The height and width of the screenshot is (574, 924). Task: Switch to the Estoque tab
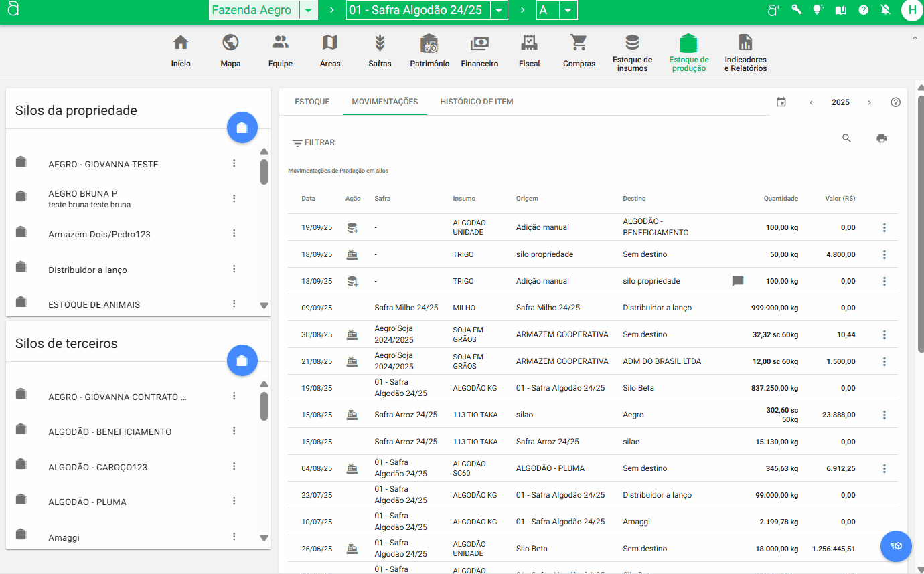pyautogui.click(x=312, y=102)
